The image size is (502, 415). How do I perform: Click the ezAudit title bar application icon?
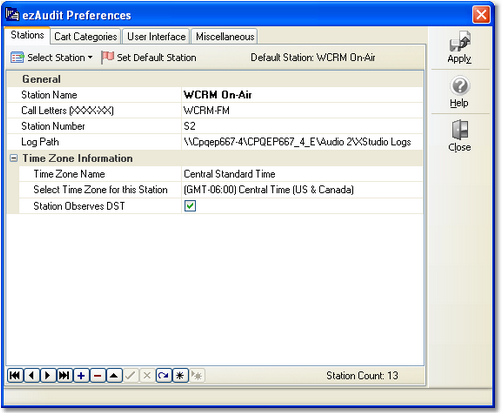13,15
